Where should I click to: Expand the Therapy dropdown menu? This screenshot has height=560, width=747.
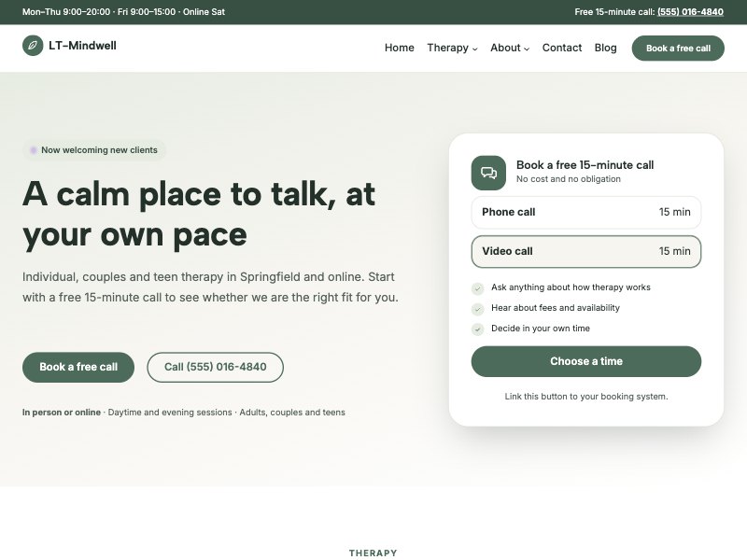pyautogui.click(x=452, y=49)
